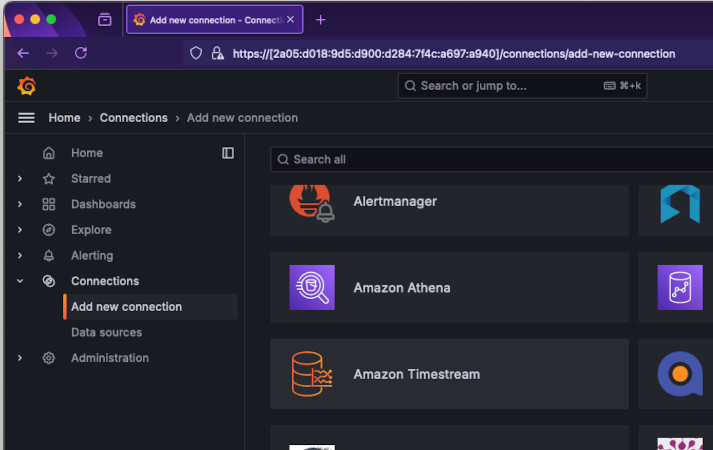Click the Connections plug icon in sidebar
This screenshot has width=713, height=450.
coord(49,281)
